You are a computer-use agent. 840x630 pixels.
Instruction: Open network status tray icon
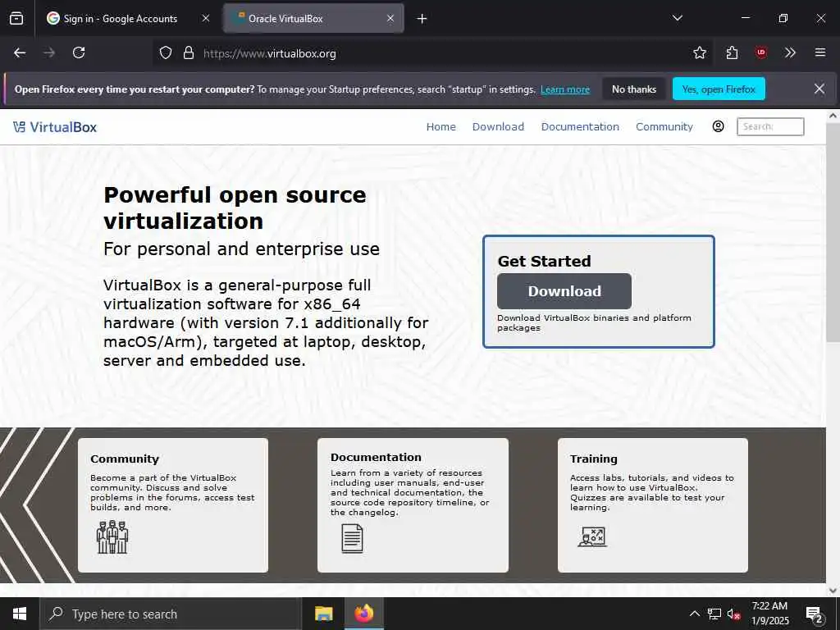pyautogui.click(x=714, y=614)
